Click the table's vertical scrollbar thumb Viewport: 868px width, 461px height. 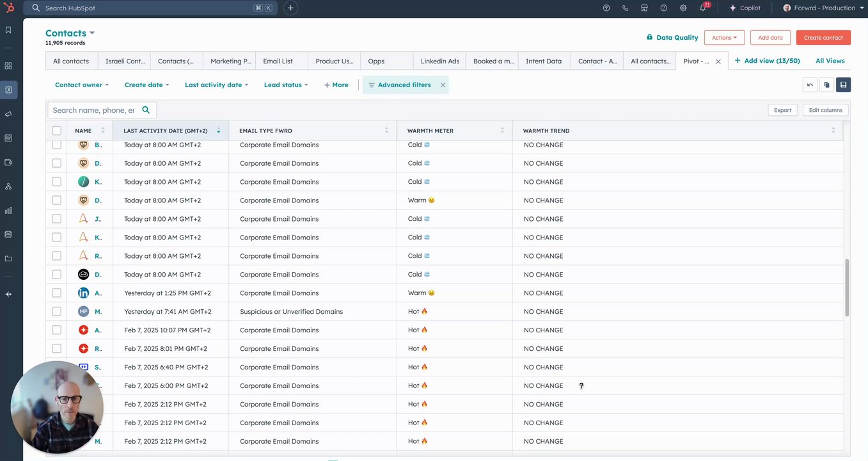[847, 287]
